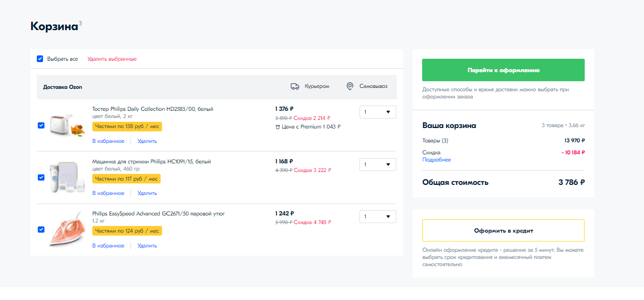644x300 pixels.
Task: Click the "Частями по 124 руб / мес" badge
Action: click(x=127, y=231)
